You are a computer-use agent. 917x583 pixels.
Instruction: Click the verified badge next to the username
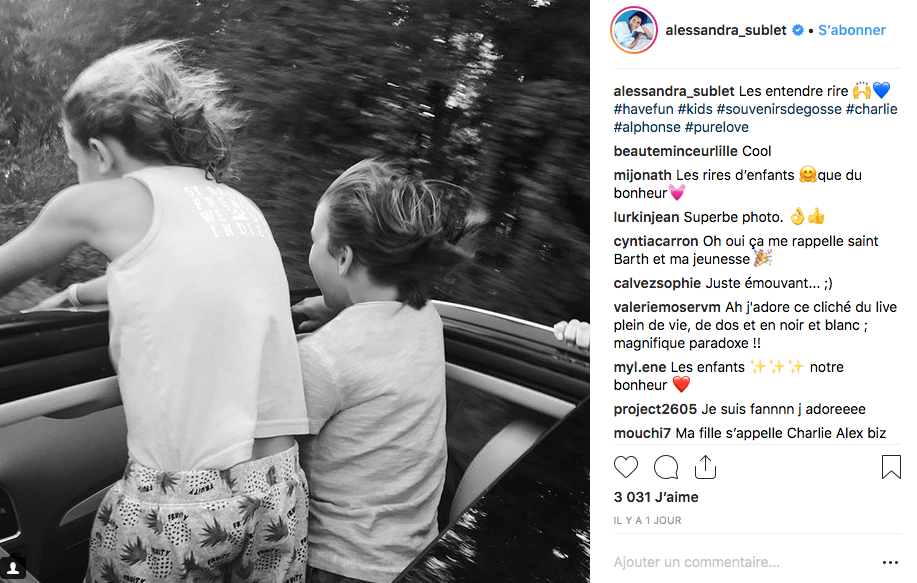(798, 30)
